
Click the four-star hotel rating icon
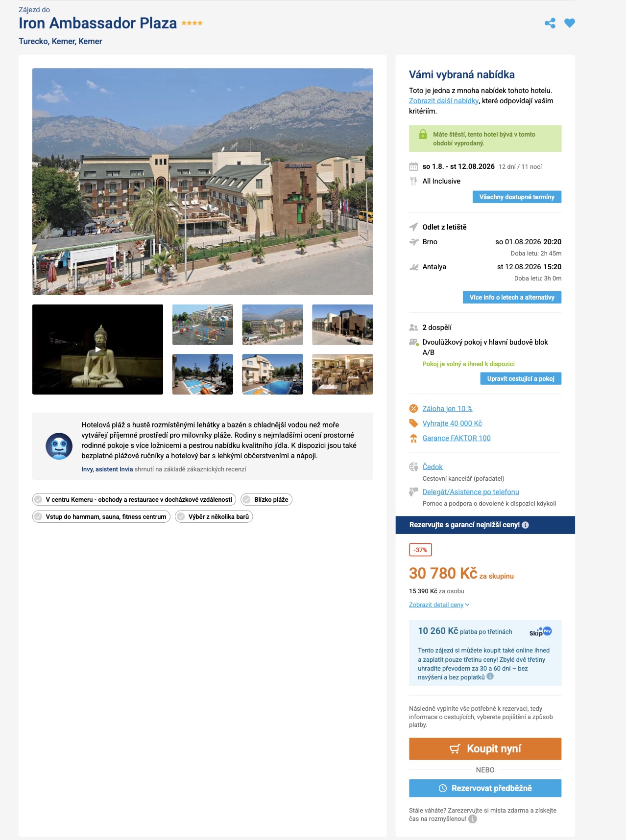point(192,23)
